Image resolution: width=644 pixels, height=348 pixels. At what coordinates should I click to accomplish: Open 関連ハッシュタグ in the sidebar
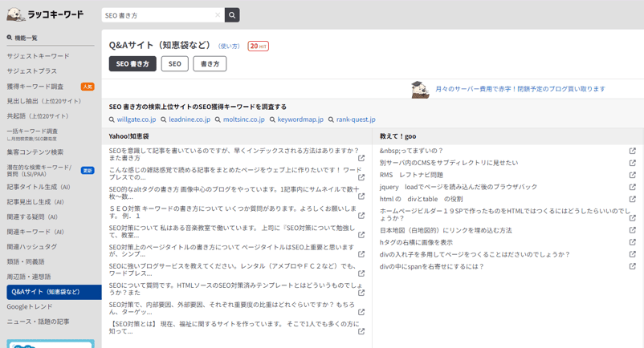[x=31, y=247]
